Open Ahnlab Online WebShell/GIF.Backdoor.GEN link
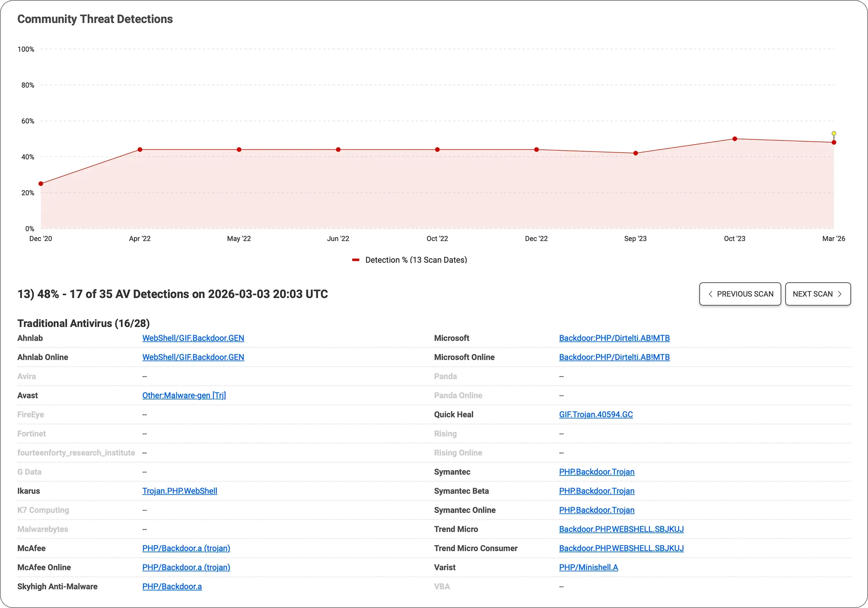Viewport: 868px width, 608px height. point(193,357)
